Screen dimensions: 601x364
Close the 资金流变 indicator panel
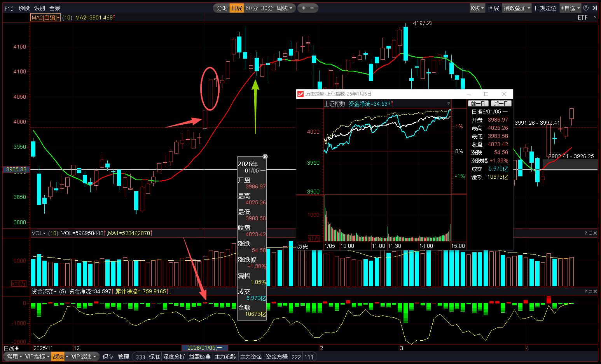click(595, 291)
